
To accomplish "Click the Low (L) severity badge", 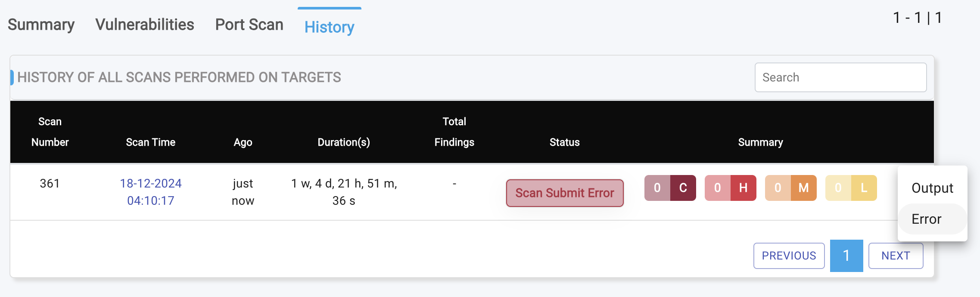I will pos(851,188).
